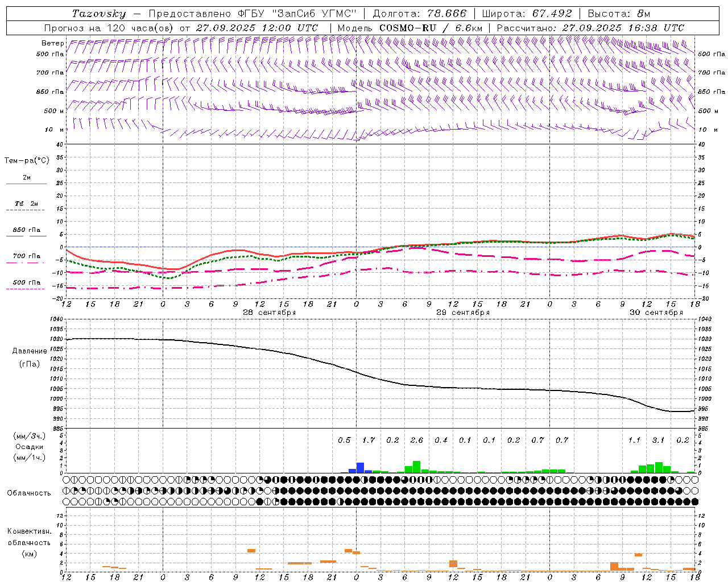Click the last circle in the bottom cloudiness row
This screenshot has height=582, width=728.
tap(694, 501)
